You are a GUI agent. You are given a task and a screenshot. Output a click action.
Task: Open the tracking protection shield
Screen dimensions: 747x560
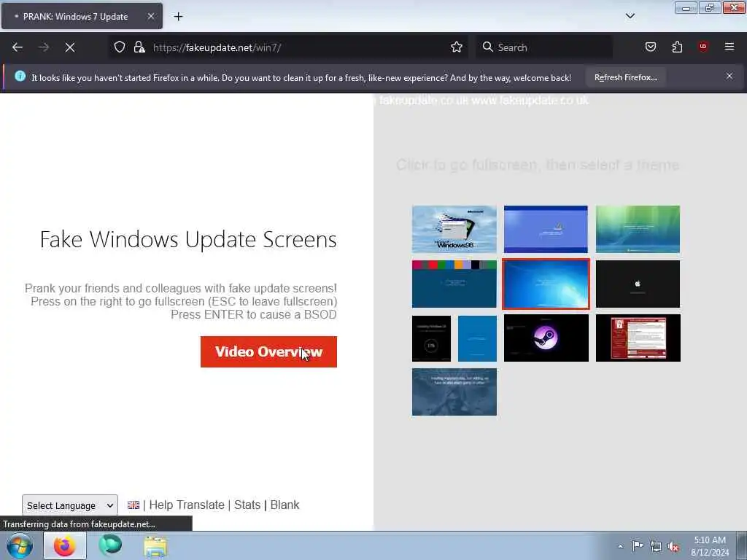pyautogui.click(x=120, y=47)
